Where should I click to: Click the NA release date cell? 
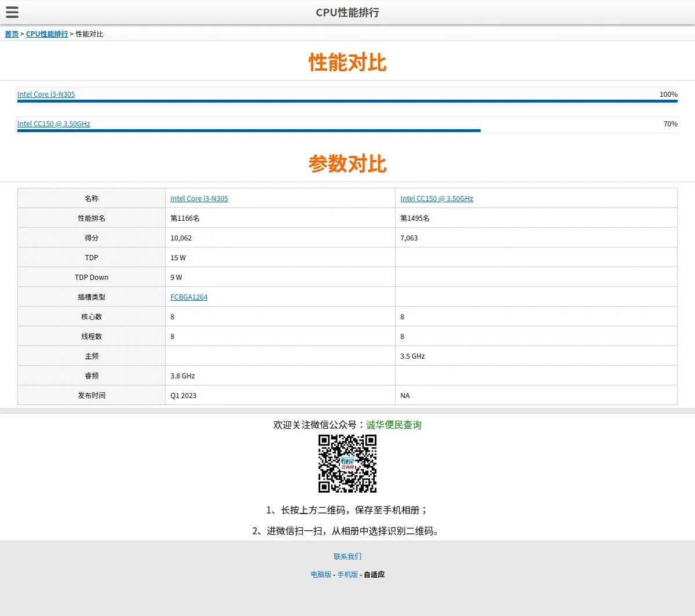(536, 395)
